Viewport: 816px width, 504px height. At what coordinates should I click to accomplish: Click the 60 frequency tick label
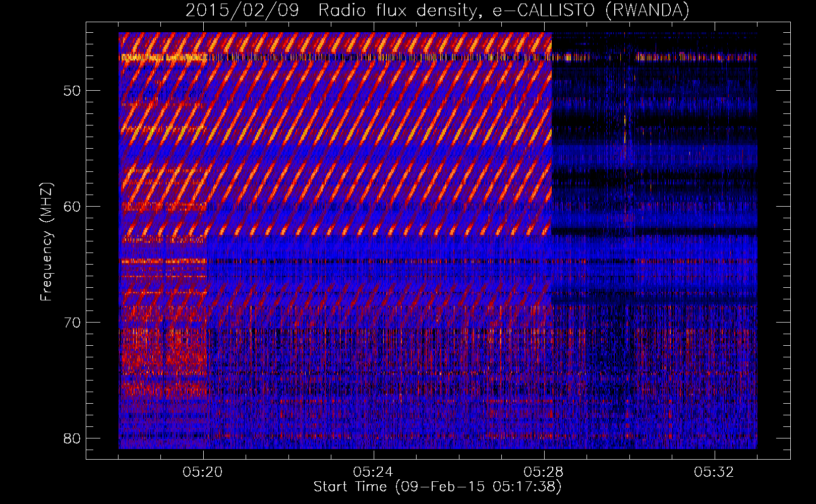(x=73, y=207)
